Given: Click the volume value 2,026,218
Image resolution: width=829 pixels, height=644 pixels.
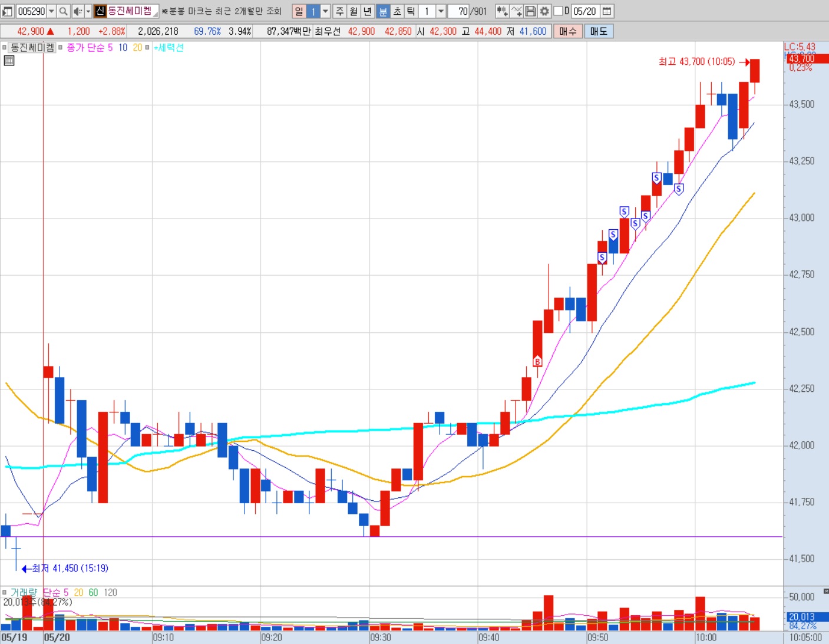Looking at the screenshot, I should [x=158, y=31].
